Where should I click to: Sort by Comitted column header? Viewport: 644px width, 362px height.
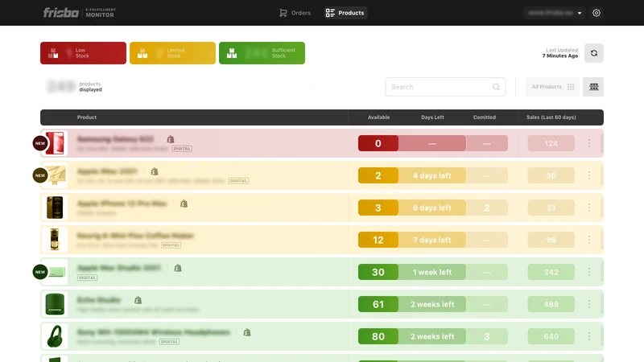[x=485, y=117]
